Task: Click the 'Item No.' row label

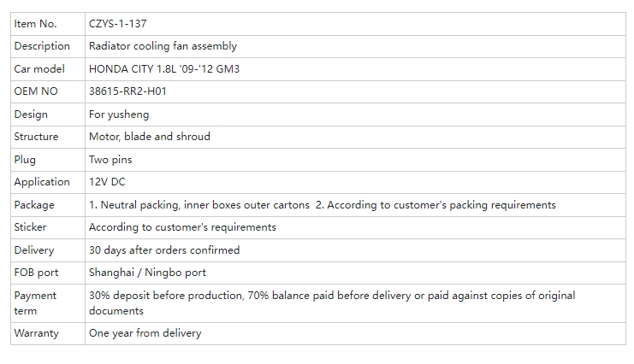Action: click(x=35, y=24)
